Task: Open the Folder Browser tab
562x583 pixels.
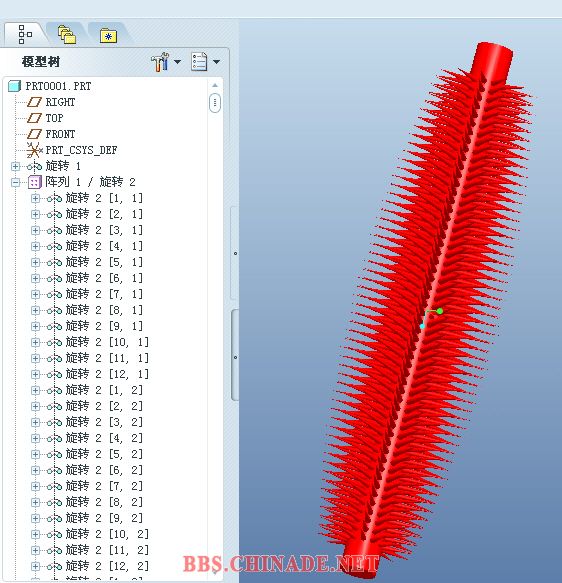Action: 67,35
